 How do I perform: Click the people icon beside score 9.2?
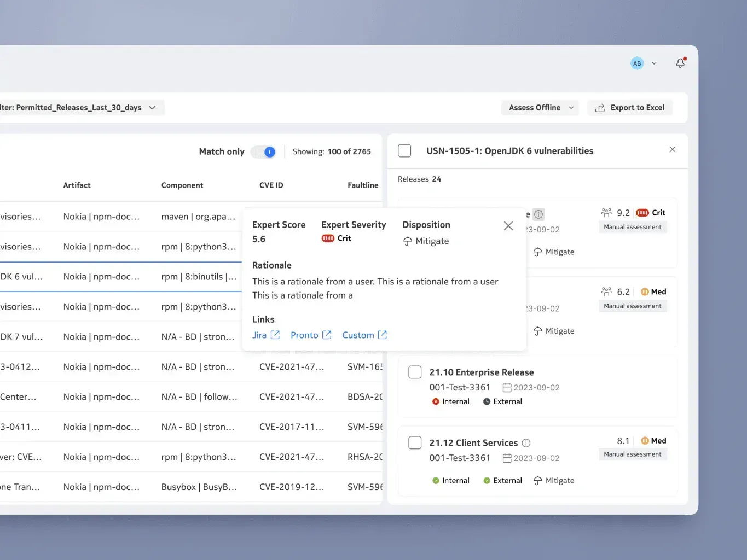pos(606,213)
